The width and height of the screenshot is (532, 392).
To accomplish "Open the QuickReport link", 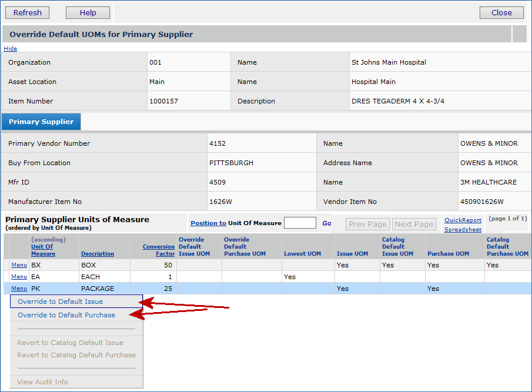I will tap(463, 220).
